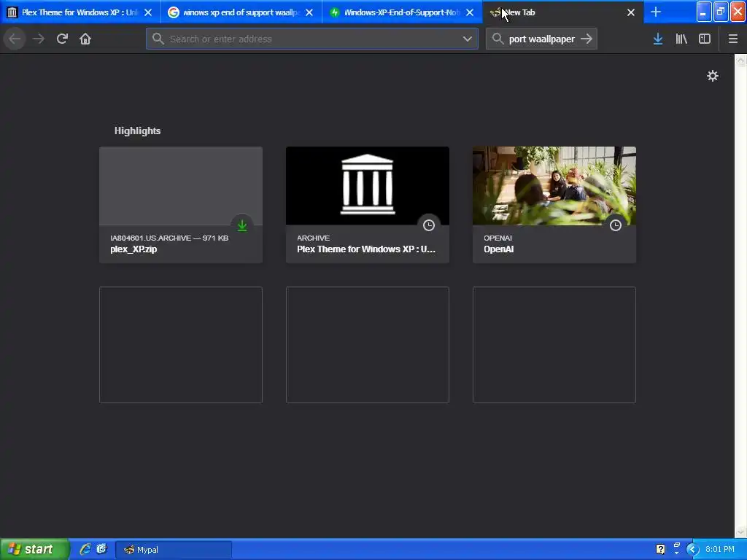
Task: Submit search with the go arrow
Action: click(x=587, y=39)
